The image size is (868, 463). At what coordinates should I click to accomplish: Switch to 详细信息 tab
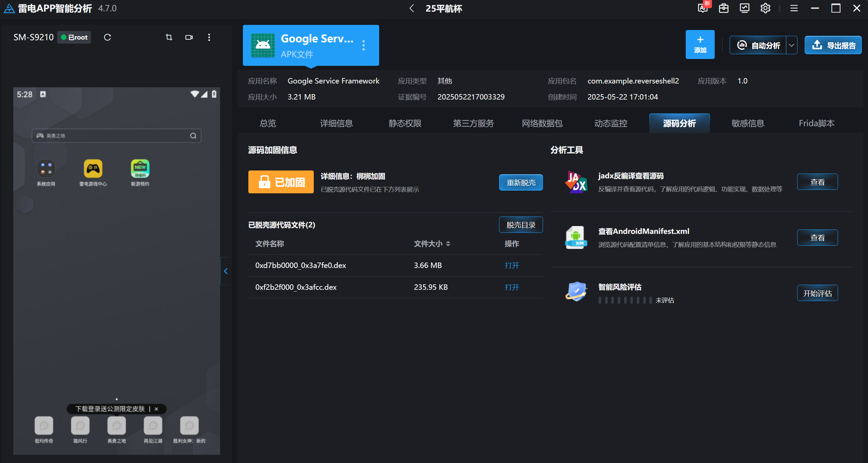click(336, 123)
